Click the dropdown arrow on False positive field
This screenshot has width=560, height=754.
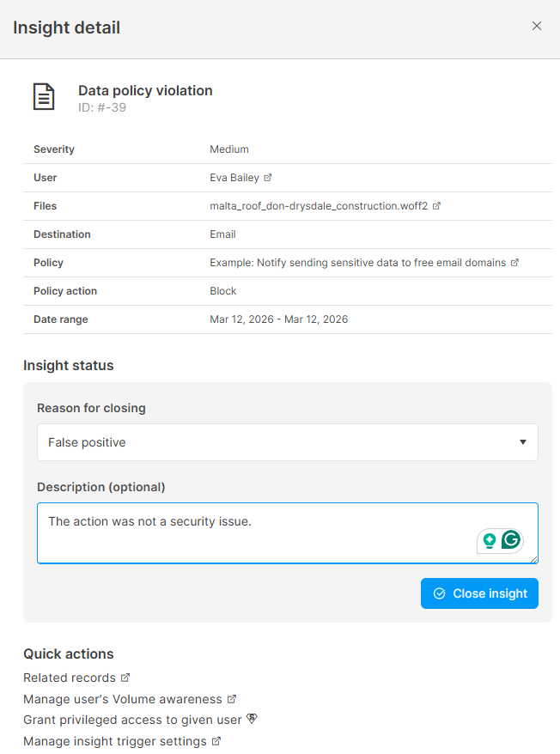[x=523, y=442]
